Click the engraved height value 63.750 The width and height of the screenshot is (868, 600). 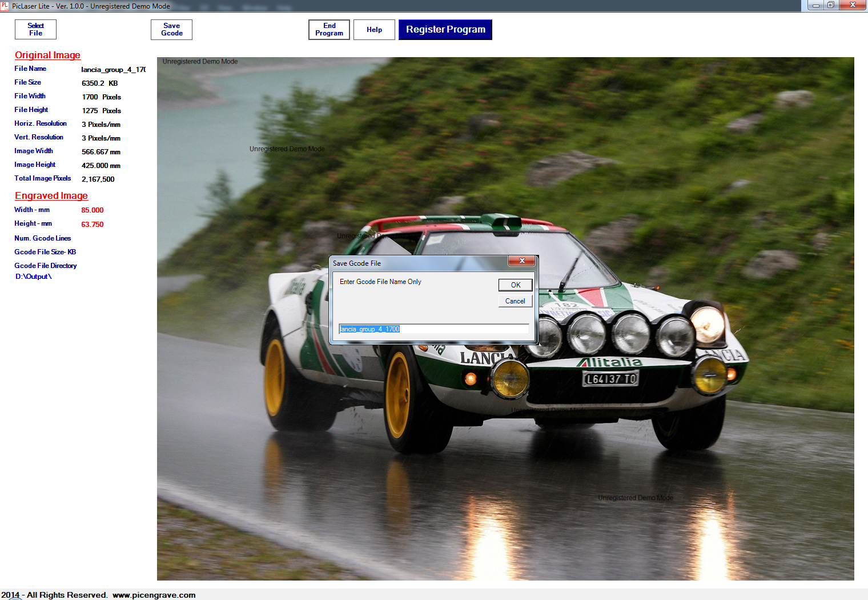tap(93, 225)
